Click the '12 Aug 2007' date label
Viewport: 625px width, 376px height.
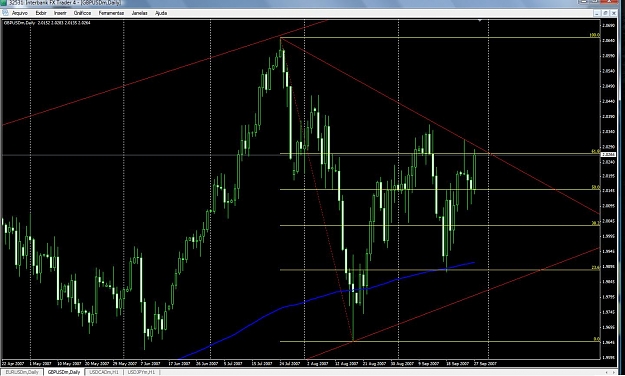pos(346,364)
